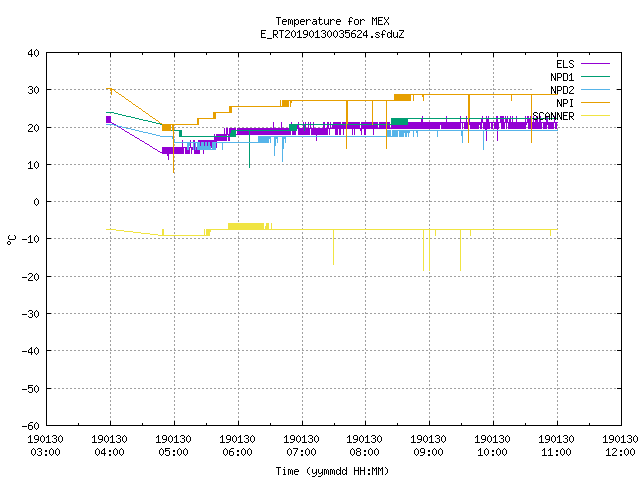Click the blue NPD2 legend line sample
This screenshot has height=480, width=640.
tap(595, 89)
